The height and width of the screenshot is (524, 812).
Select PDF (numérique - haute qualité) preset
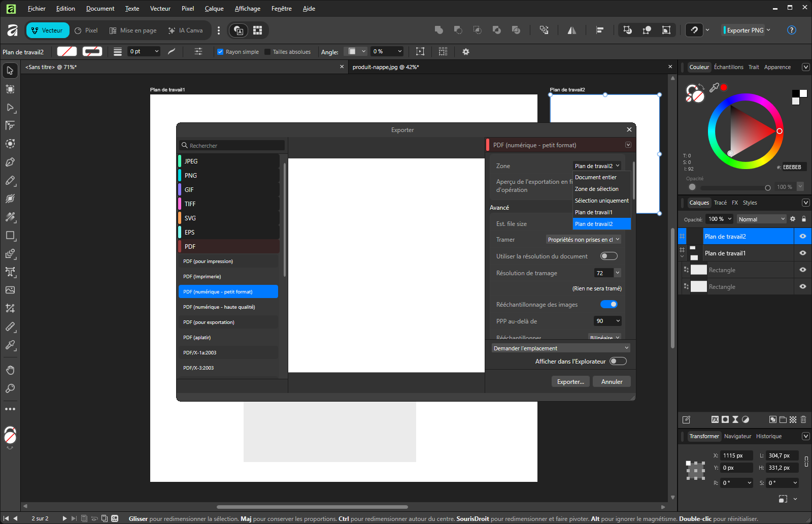click(228, 307)
